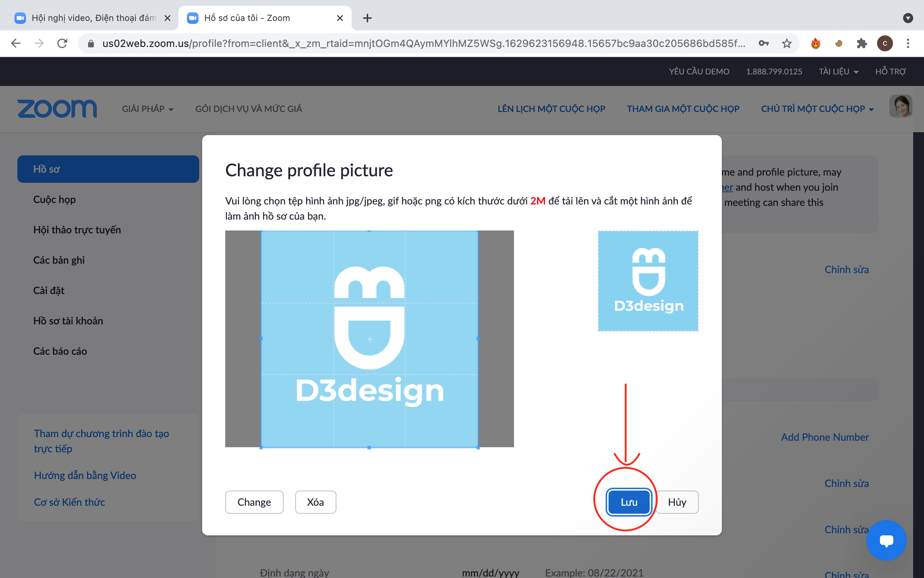
Task: Click the 1.888.799.0125 phone link
Action: [x=774, y=72]
